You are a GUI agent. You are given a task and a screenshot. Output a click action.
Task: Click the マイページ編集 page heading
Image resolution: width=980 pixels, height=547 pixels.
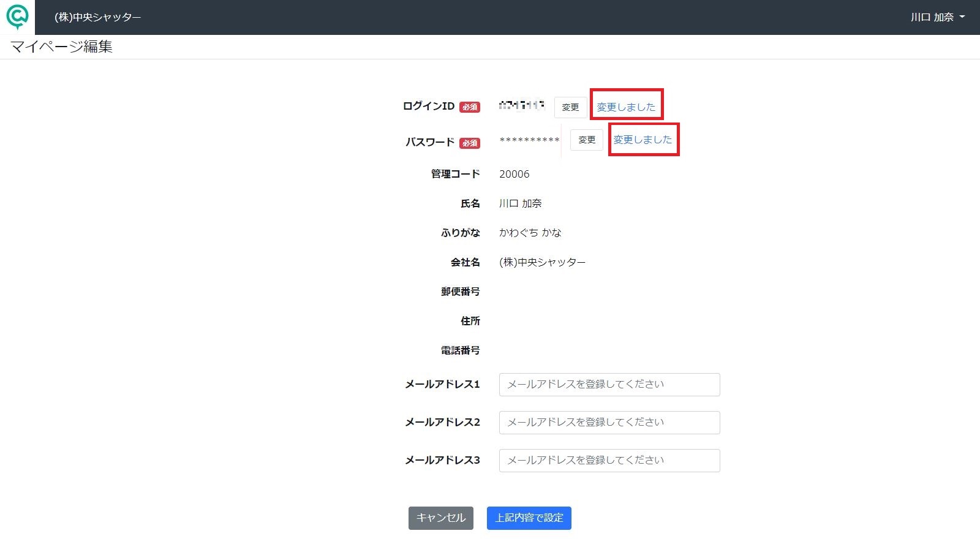[61, 47]
